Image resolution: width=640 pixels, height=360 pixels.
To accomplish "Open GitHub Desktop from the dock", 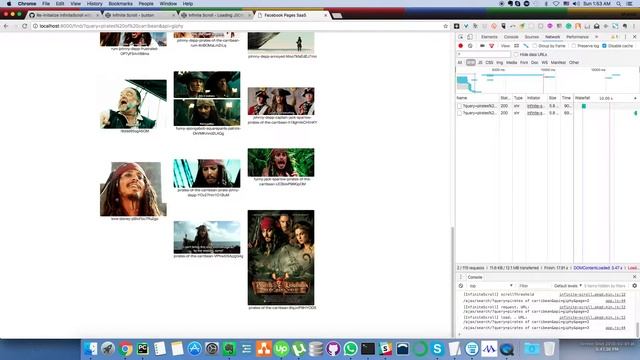I will [x=333, y=349].
